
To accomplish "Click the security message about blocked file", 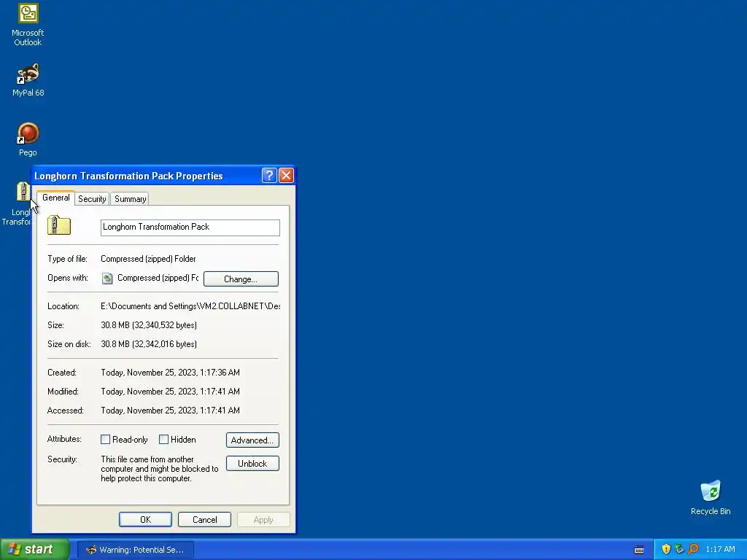I will [160, 469].
